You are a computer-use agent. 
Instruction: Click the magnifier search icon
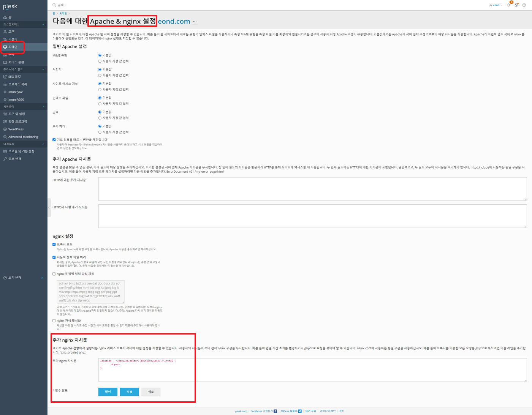[x=54, y=5]
